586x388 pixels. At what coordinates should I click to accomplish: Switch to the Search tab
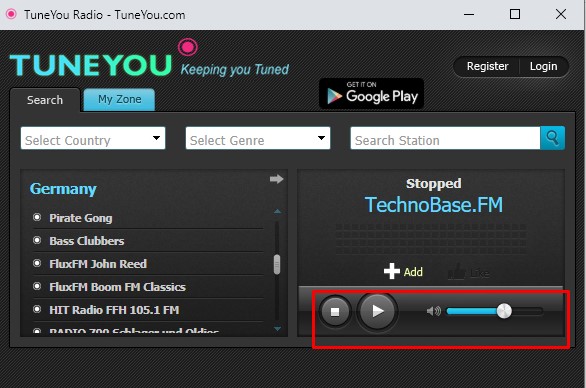point(45,100)
